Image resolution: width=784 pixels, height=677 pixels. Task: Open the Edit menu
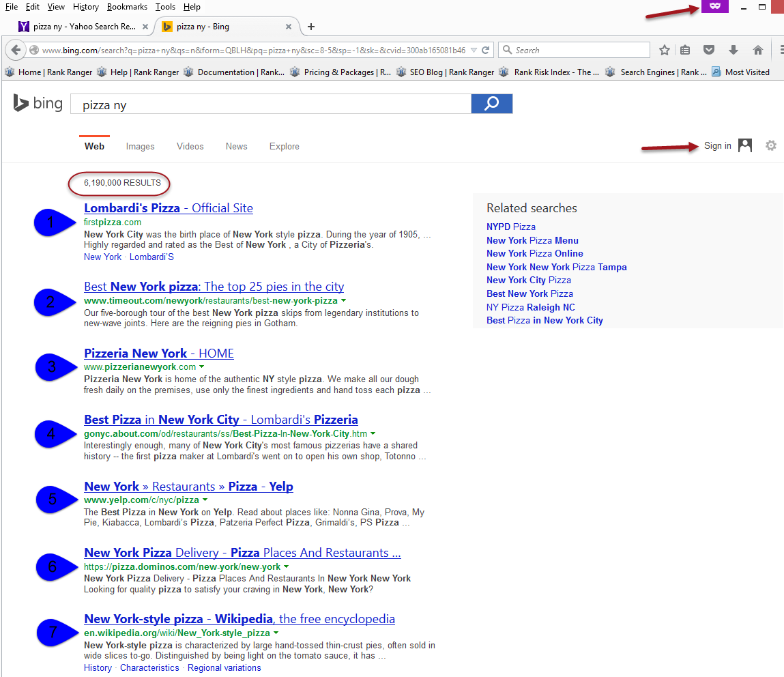(x=33, y=7)
